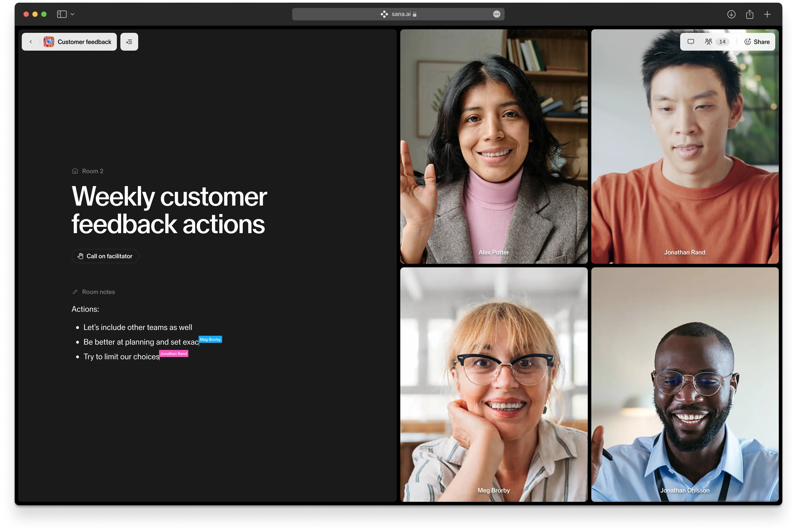This screenshot has height=532, width=797.
Task: Click the Customer feedback title text
Action: (x=84, y=42)
